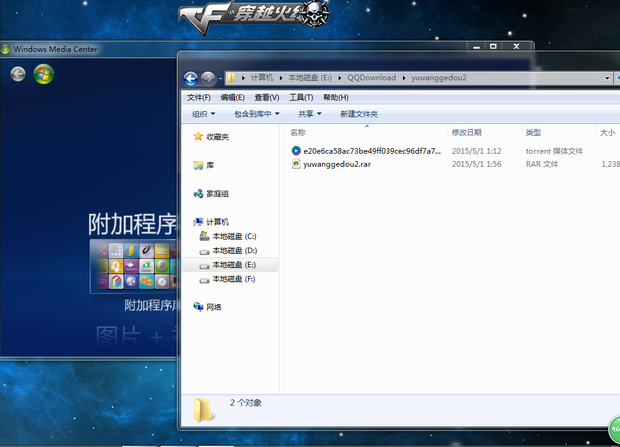The image size is (620, 447).
Task: Open recent locations dropdown beside forward arrow
Action: pyautogui.click(x=220, y=79)
